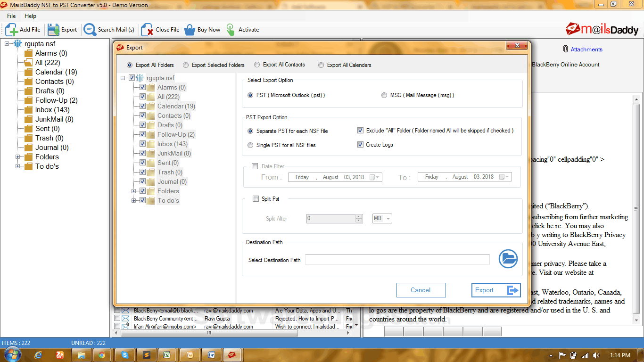Uncheck Drafts (0) checkbox in dialog
Viewport: 644px width, 362px height.
click(142, 125)
